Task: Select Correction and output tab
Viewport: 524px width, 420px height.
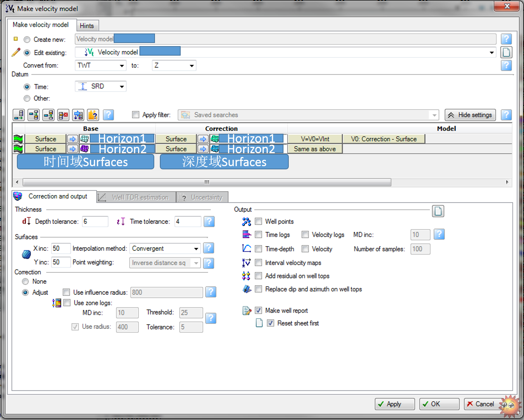Action: coord(54,196)
